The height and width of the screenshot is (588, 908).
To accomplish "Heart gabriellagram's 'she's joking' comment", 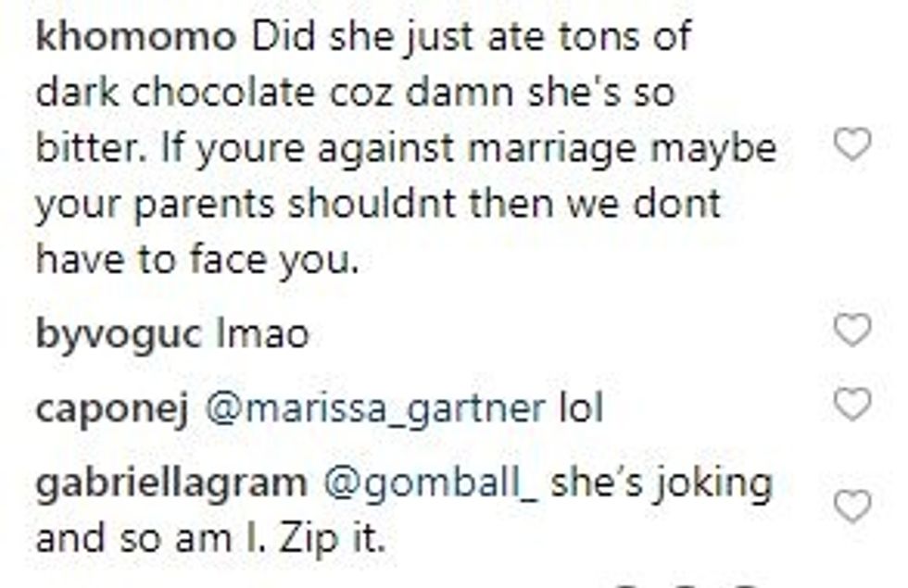I will point(851,506).
